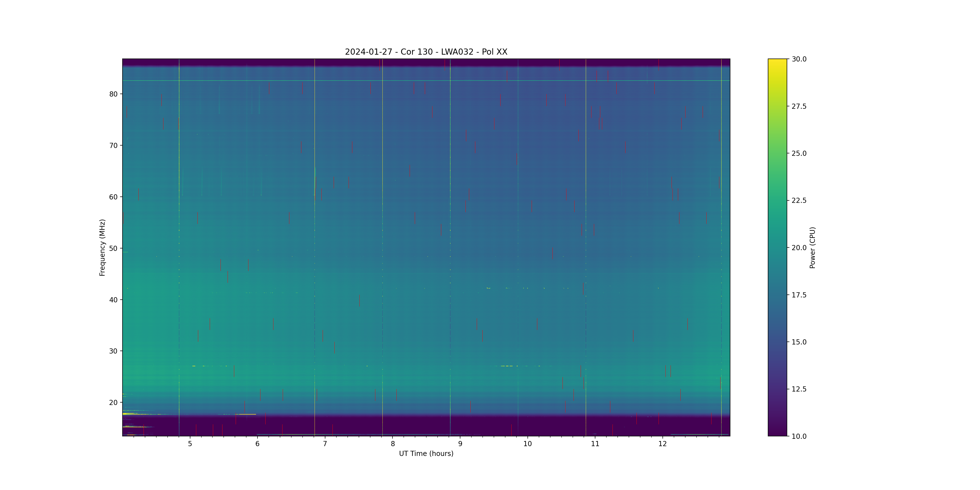Click the x-axis tick label 7
This screenshot has width=980, height=490.
pos(325,444)
